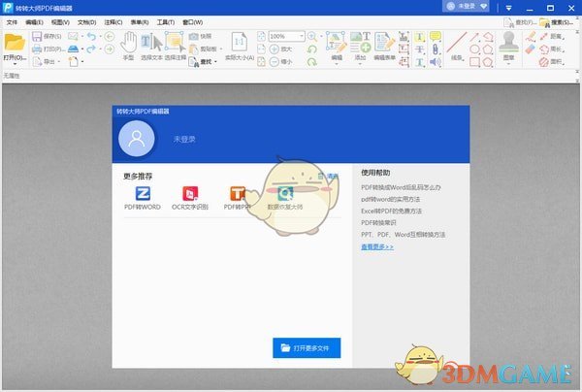582x392 pixels.
Task: Click the 面积 area measure tool
Action: tap(552, 62)
